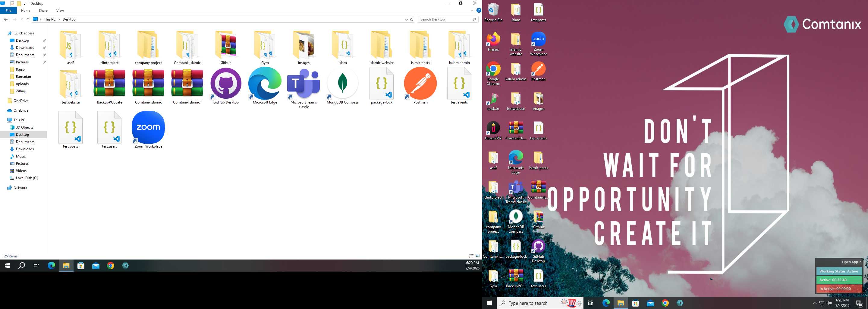Open Recent locations dropdown arrow

pyautogui.click(x=22, y=19)
